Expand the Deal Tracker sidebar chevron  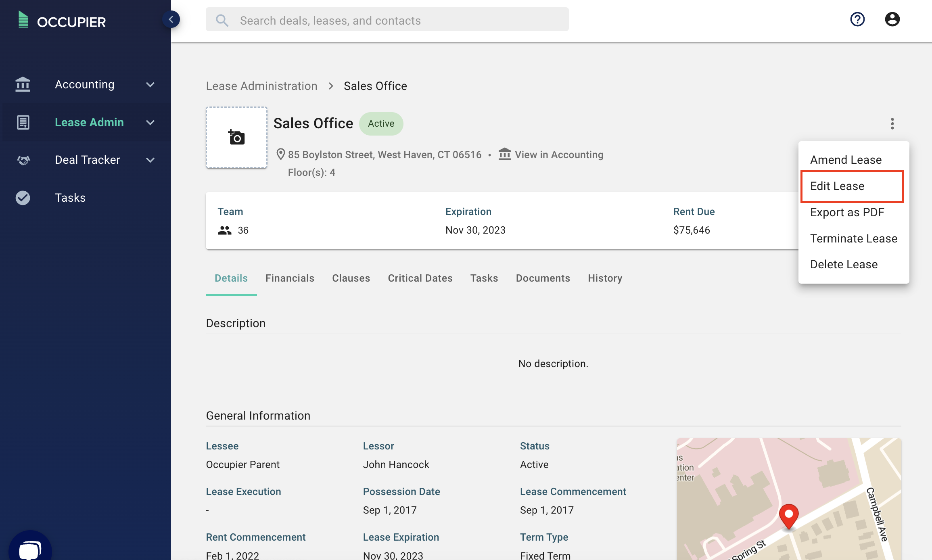tap(150, 160)
